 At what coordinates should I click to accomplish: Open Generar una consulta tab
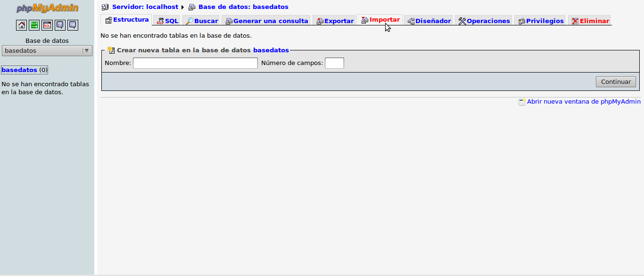(x=266, y=21)
